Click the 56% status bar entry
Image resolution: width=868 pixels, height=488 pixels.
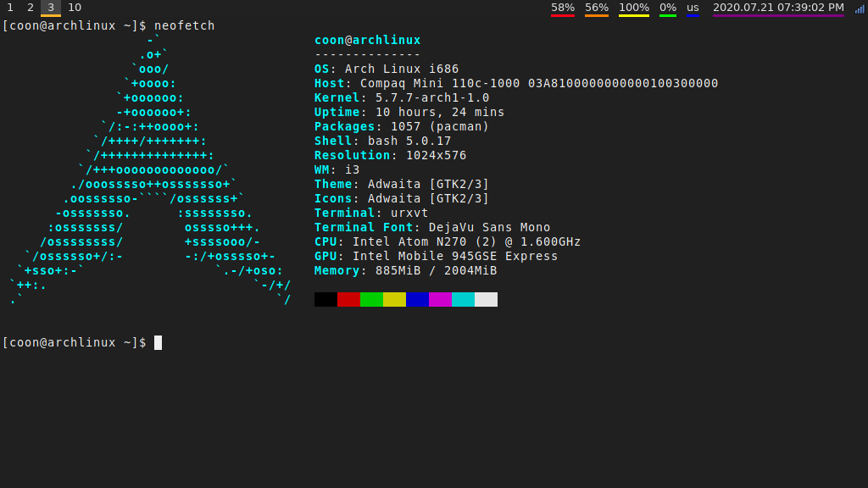[597, 8]
